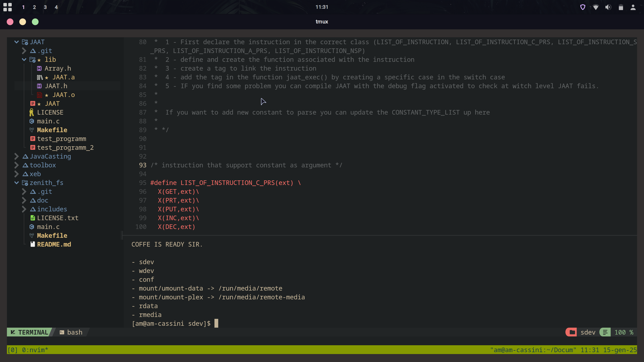This screenshot has width=644, height=362.
Task: Click the X(GET,ext) macro line
Action: (178, 192)
